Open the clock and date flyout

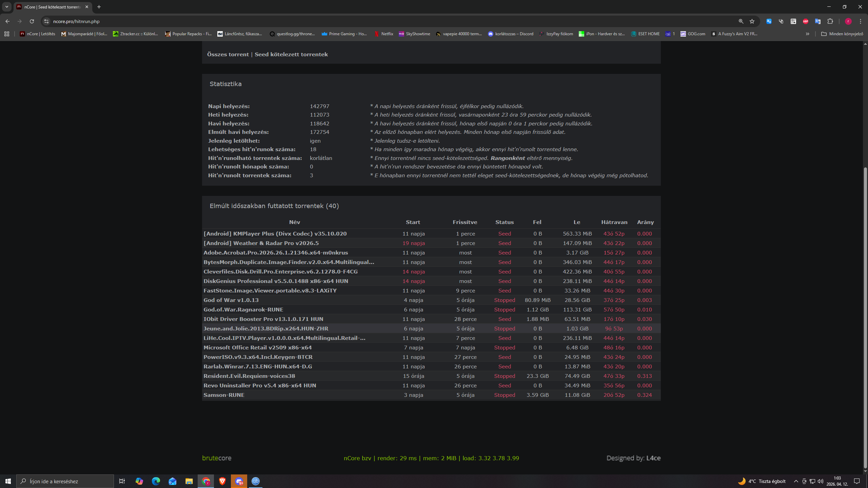[837, 481]
